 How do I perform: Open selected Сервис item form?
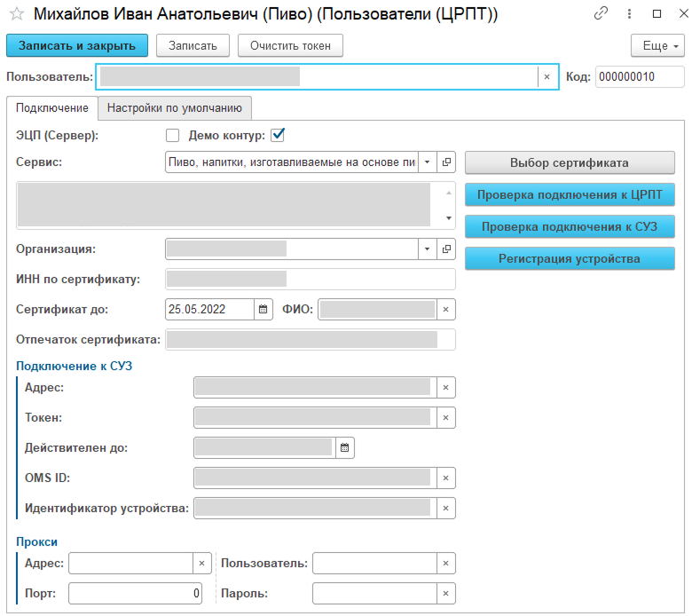point(446,163)
